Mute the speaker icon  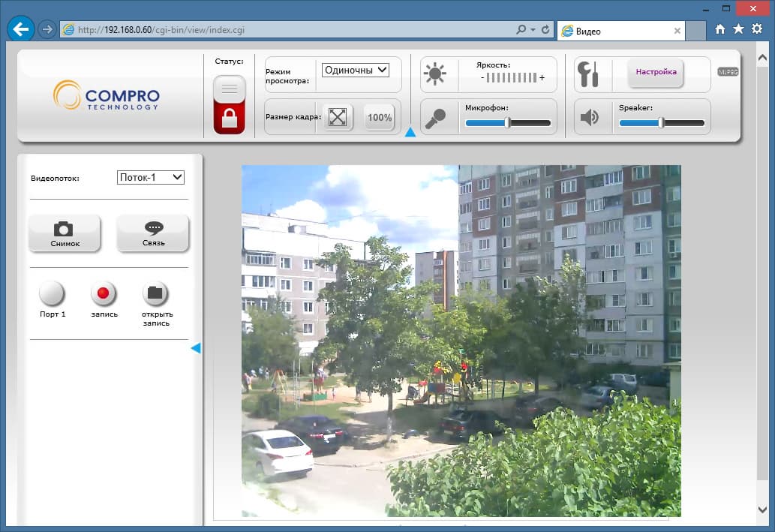pos(589,117)
